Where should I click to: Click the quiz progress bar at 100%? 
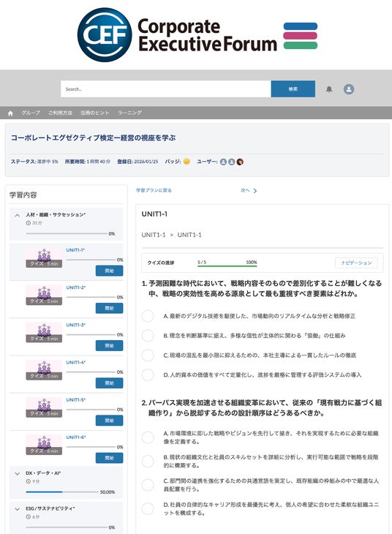click(x=227, y=266)
